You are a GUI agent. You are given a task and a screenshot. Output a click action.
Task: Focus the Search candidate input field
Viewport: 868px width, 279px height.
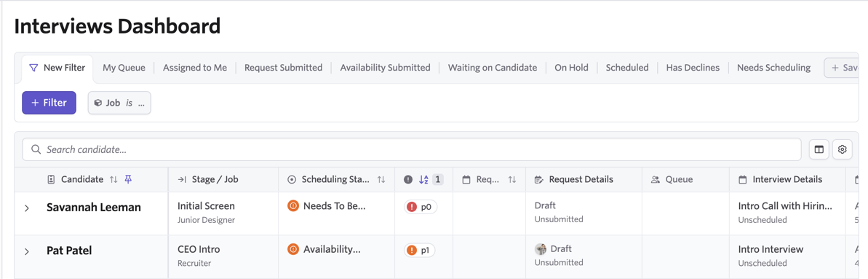(x=412, y=149)
